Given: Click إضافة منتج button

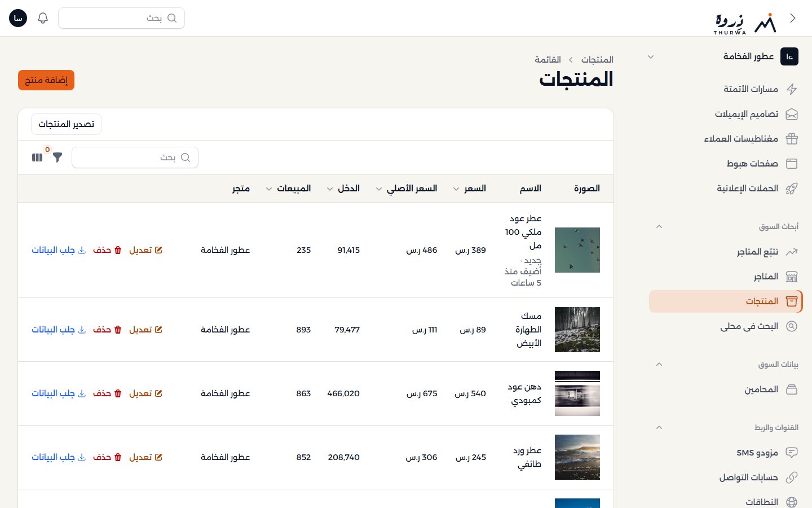Looking at the screenshot, I should tap(46, 80).
